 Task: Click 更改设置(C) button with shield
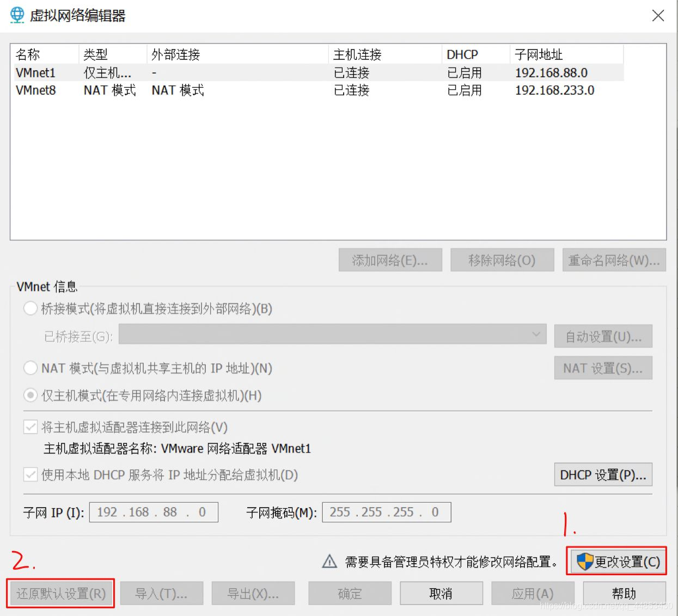(617, 562)
